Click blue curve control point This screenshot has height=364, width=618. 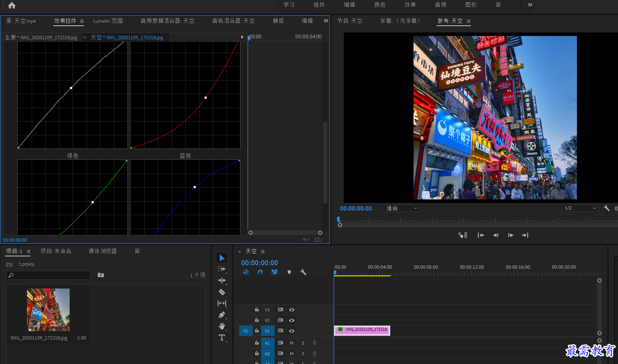tap(194, 187)
